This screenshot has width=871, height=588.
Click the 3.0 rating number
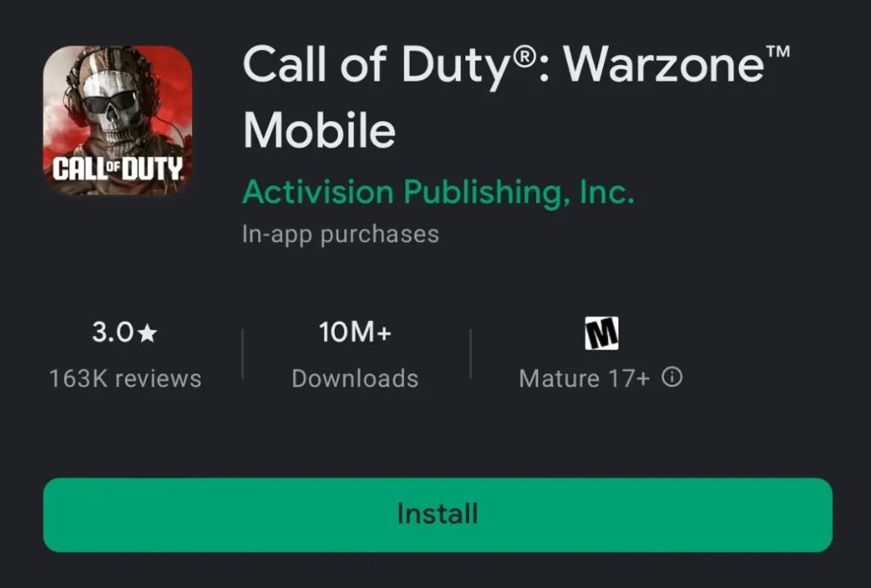pyautogui.click(x=112, y=333)
